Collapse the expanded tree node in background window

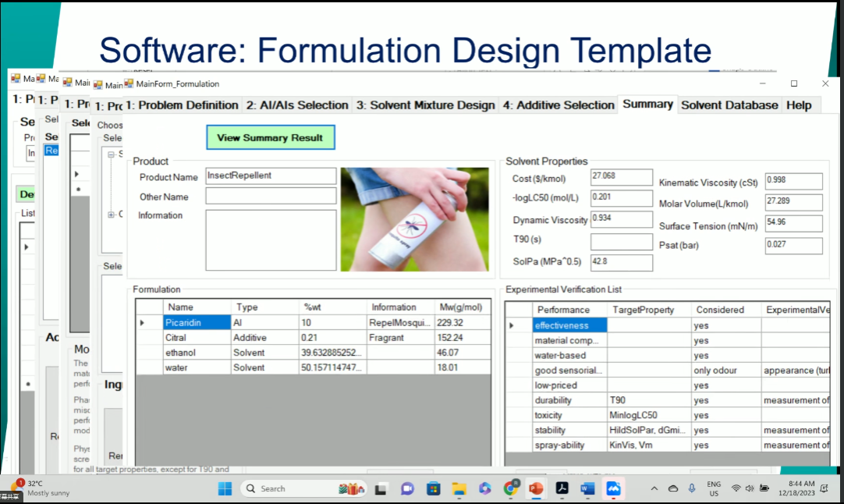pos(112,154)
